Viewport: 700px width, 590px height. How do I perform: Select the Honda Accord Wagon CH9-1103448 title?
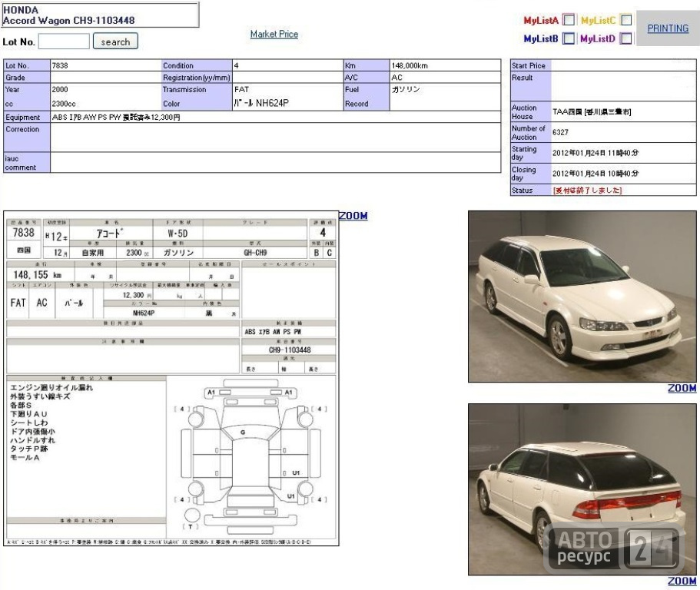(x=68, y=15)
